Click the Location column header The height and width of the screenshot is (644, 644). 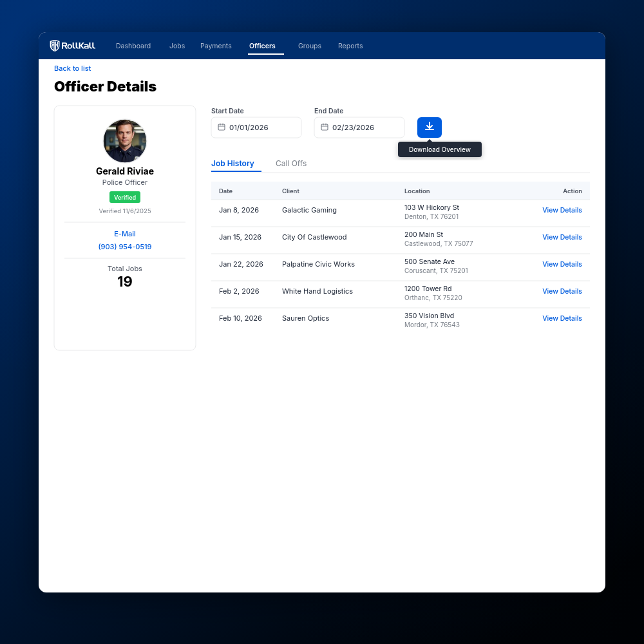coord(417,191)
